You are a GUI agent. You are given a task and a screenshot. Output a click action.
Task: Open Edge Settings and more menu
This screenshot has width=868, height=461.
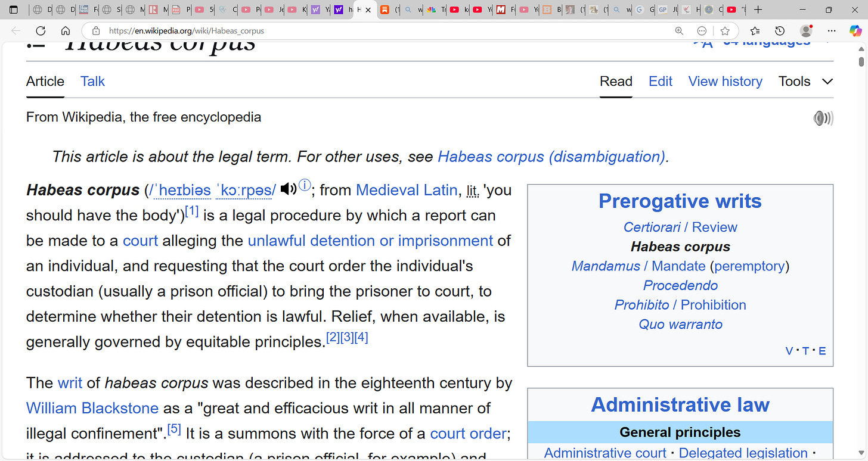(x=832, y=31)
